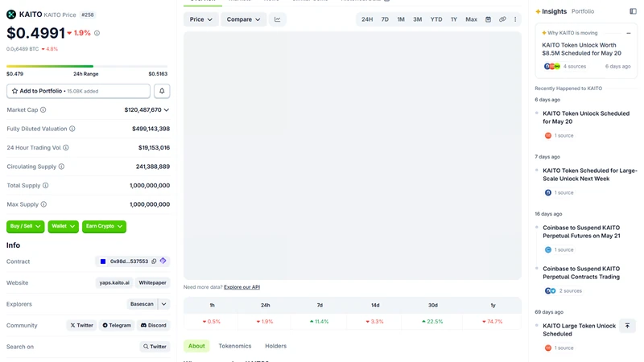Click the 30d 22.5% performance value
The image size is (644, 362).
point(432,321)
